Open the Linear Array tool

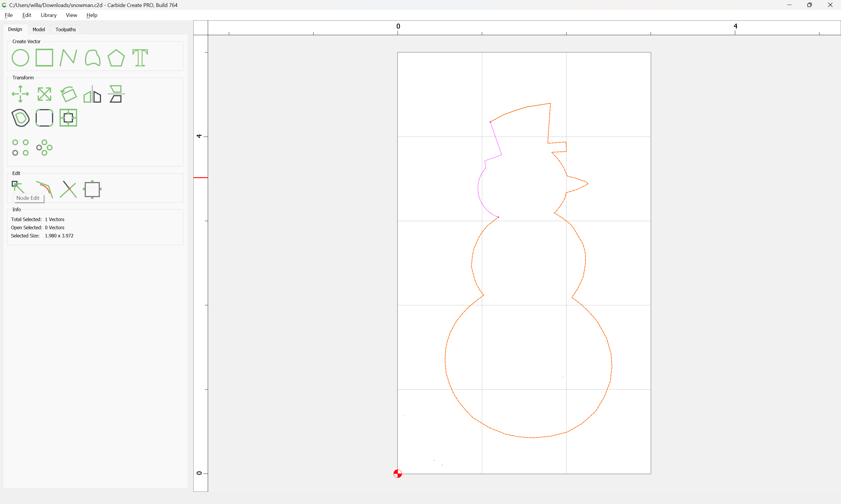(x=20, y=147)
